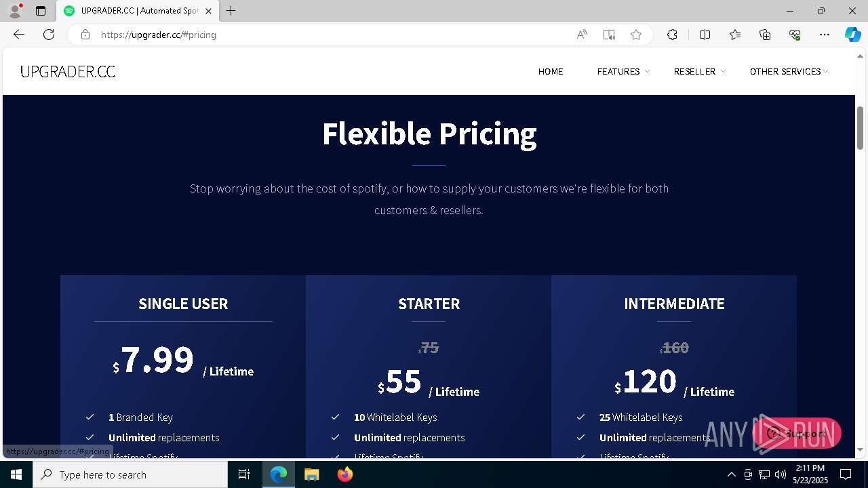The height and width of the screenshot is (488, 868).
Task: Open Task View on taskbar
Action: [x=244, y=474]
